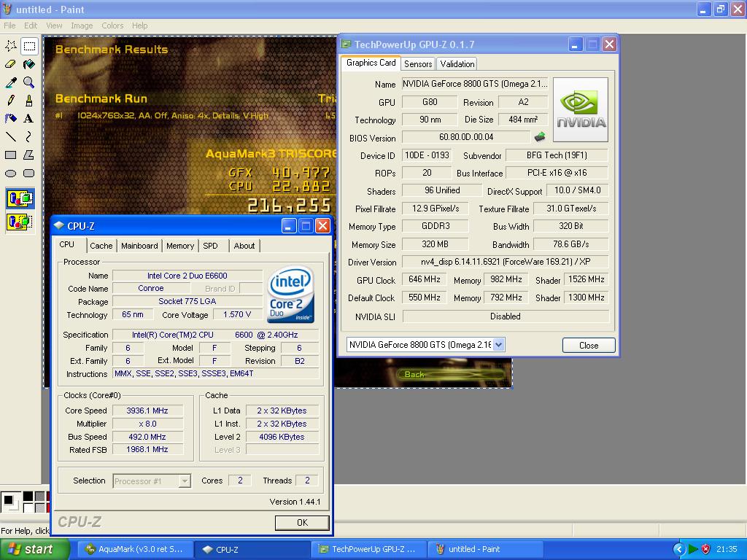Screen dimensions: 747x560
Task: Switch to untitled - Paint taskbar button
Action: pyautogui.click(x=486, y=549)
